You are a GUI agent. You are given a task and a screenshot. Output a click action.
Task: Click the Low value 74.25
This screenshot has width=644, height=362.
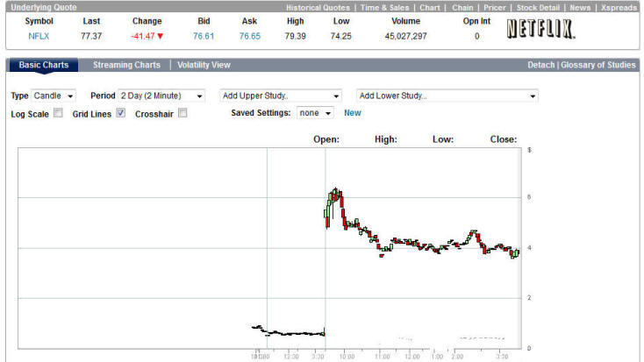point(341,36)
